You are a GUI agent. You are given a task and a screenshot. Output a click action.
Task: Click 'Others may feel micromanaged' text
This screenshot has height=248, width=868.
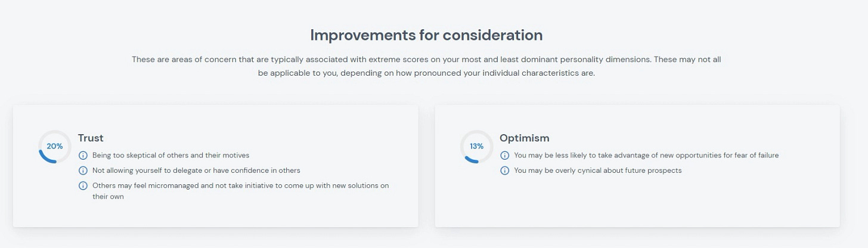click(x=240, y=185)
